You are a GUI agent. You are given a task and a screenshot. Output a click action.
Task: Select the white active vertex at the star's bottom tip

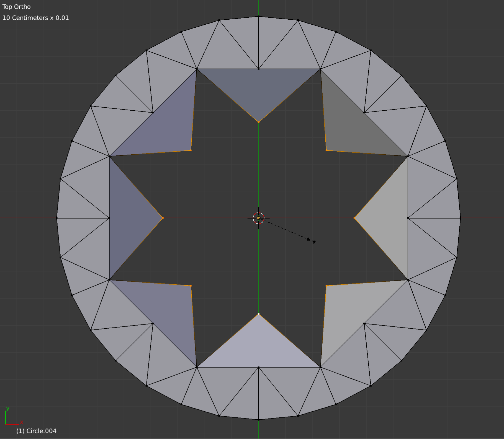259,314
